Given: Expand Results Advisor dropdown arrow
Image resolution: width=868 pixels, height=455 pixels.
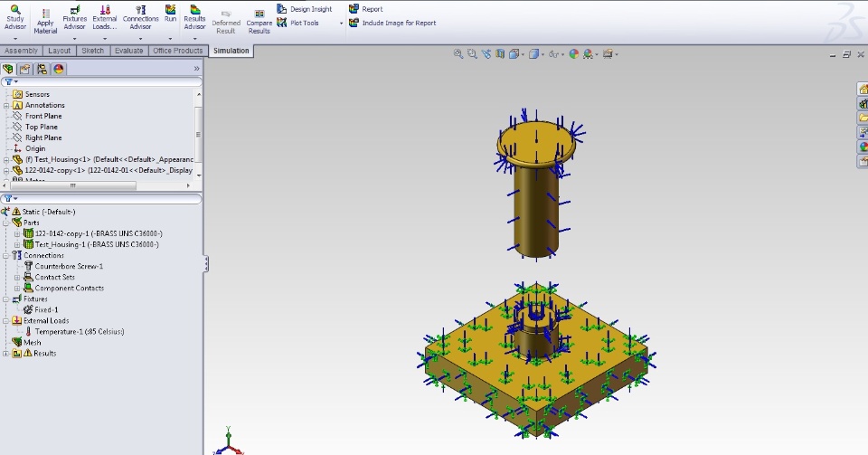Looking at the screenshot, I should [x=194, y=39].
